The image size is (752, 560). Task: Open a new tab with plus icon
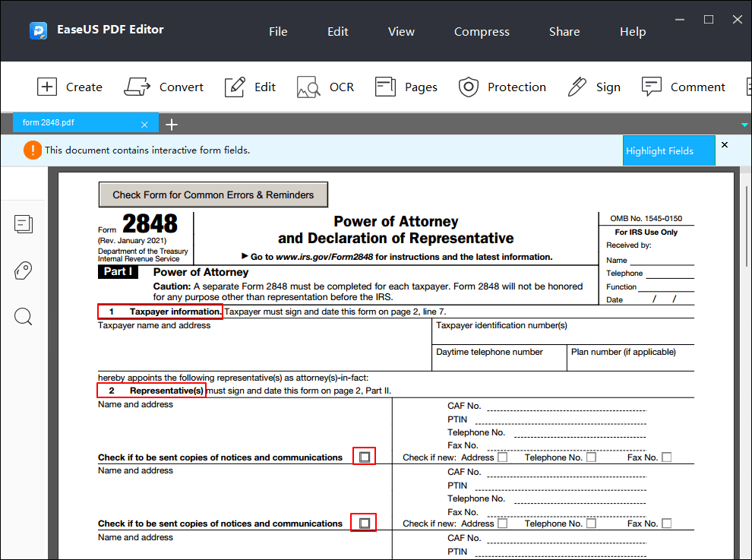[x=171, y=125]
